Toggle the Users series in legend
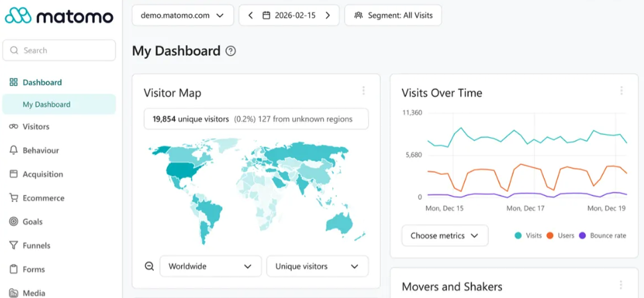This screenshot has height=298, width=644. tap(560, 236)
